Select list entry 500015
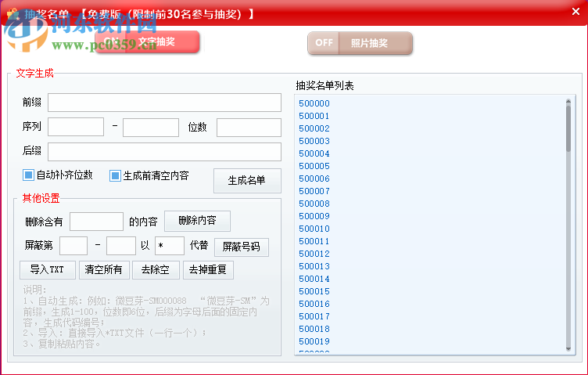The height and width of the screenshot is (375, 588). [x=314, y=291]
